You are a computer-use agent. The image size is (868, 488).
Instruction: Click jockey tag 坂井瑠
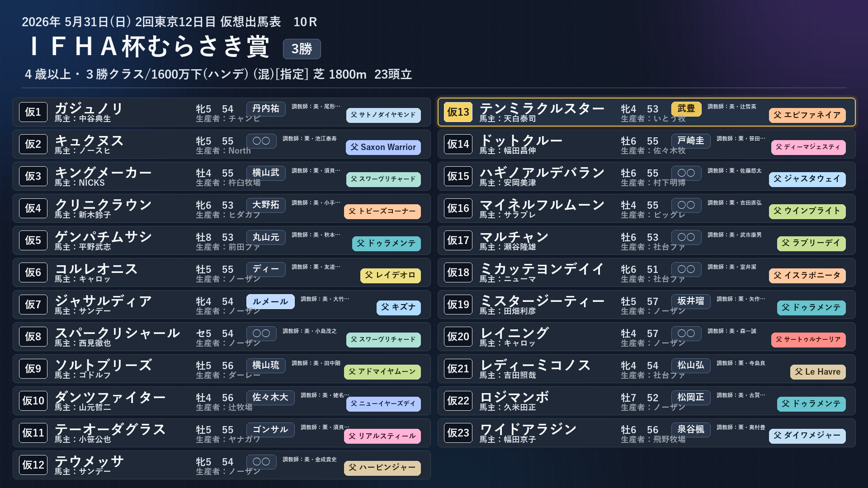tap(691, 301)
